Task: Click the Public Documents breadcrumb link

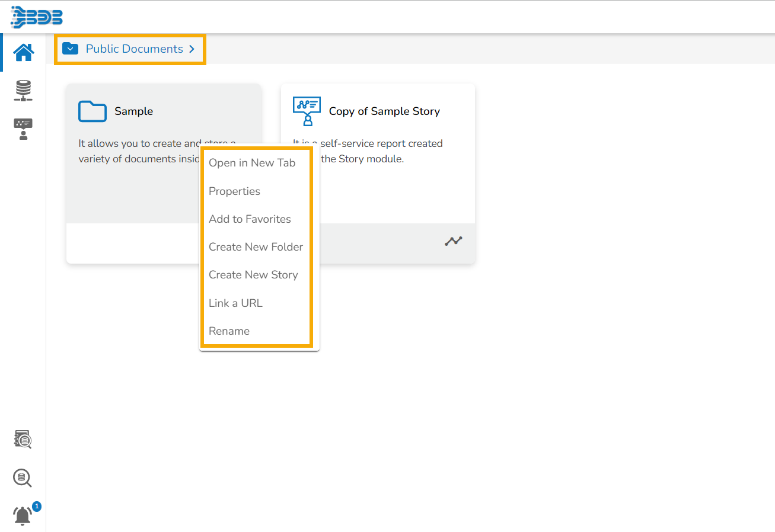Action: (135, 49)
